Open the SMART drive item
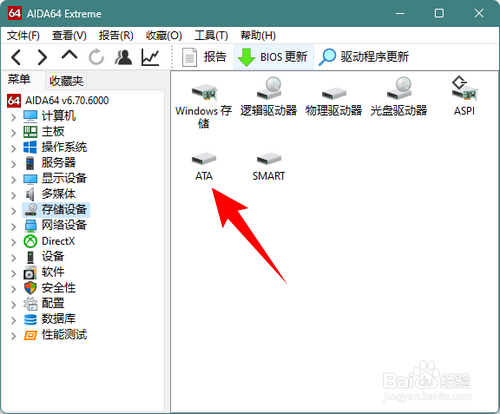The width and height of the screenshot is (500, 414). (269, 167)
